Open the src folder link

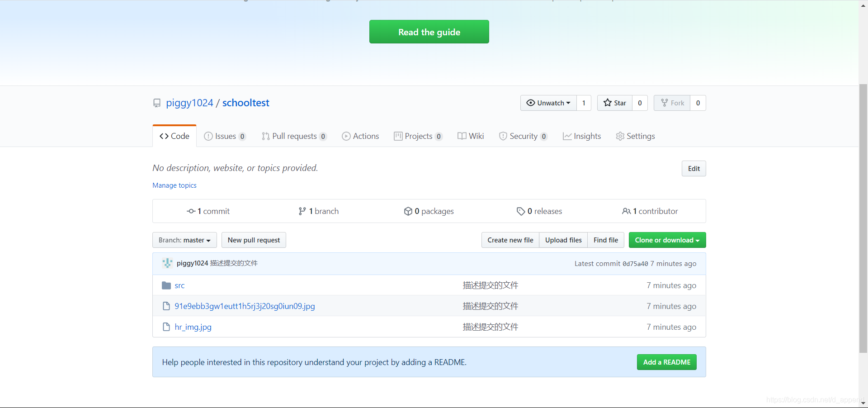point(179,285)
